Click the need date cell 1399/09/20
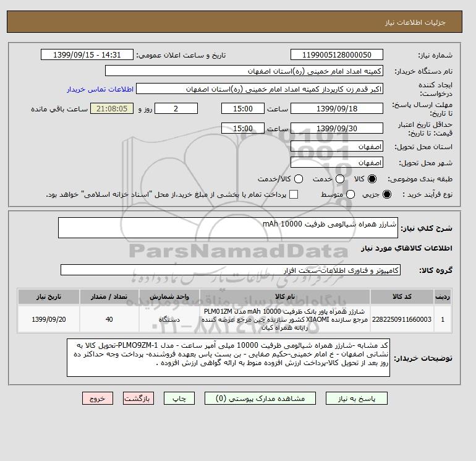 tap(49, 319)
